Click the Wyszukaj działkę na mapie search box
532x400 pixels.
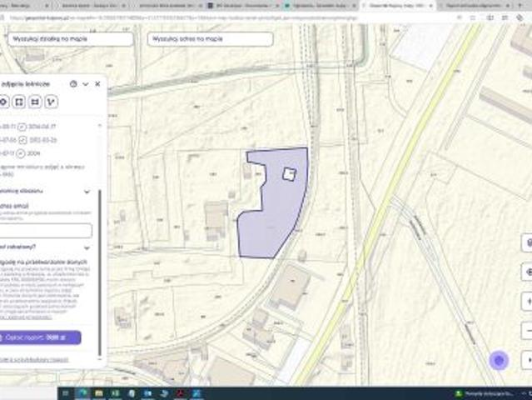coord(70,39)
